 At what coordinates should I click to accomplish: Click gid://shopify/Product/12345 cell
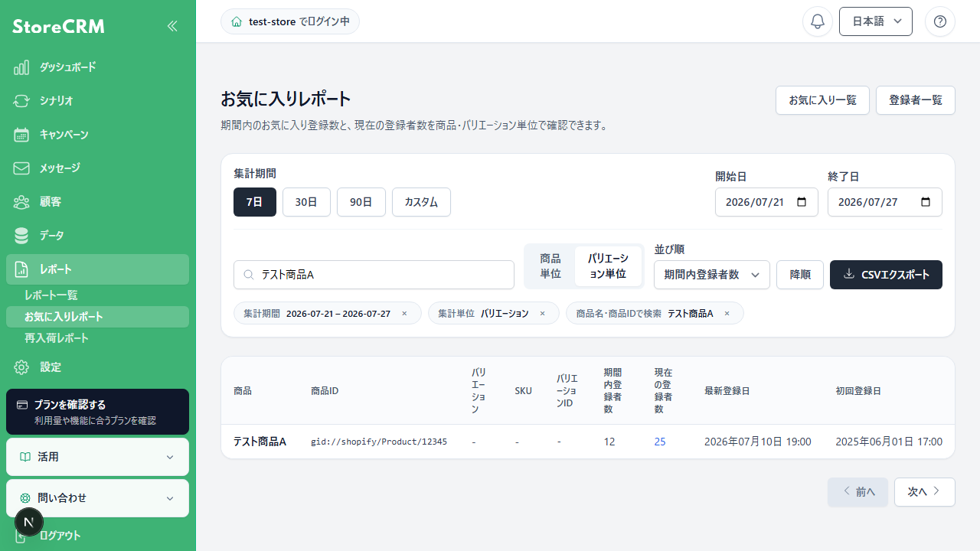click(x=379, y=442)
